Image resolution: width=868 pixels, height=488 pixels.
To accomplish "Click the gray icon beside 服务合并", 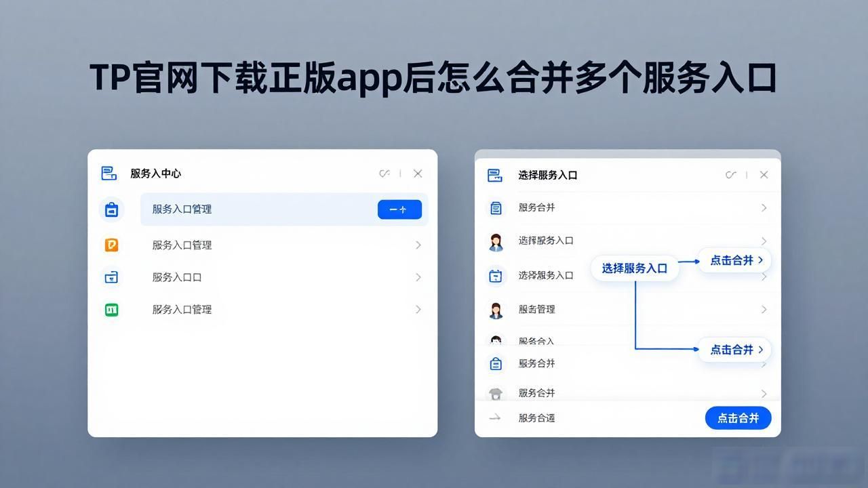I will [496, 393].
